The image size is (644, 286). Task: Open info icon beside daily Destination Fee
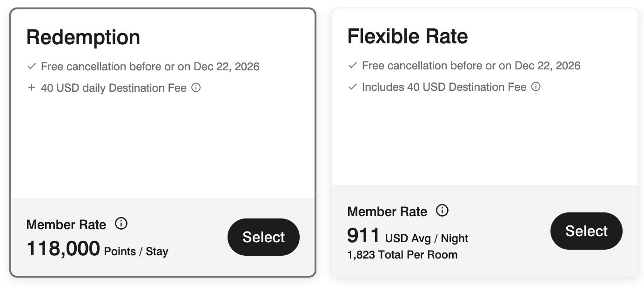[x=196, y=88]
